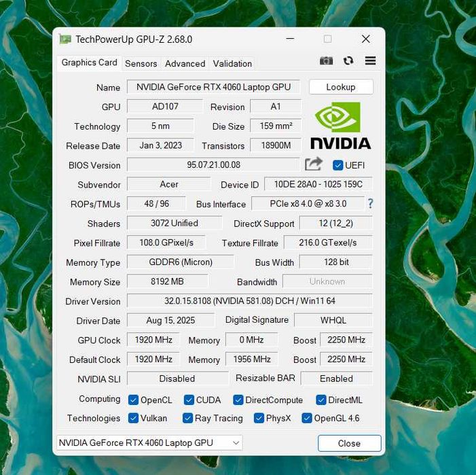Click the Transistors value 18900M
The image size is (476, 475).
[x=276, y=145]
